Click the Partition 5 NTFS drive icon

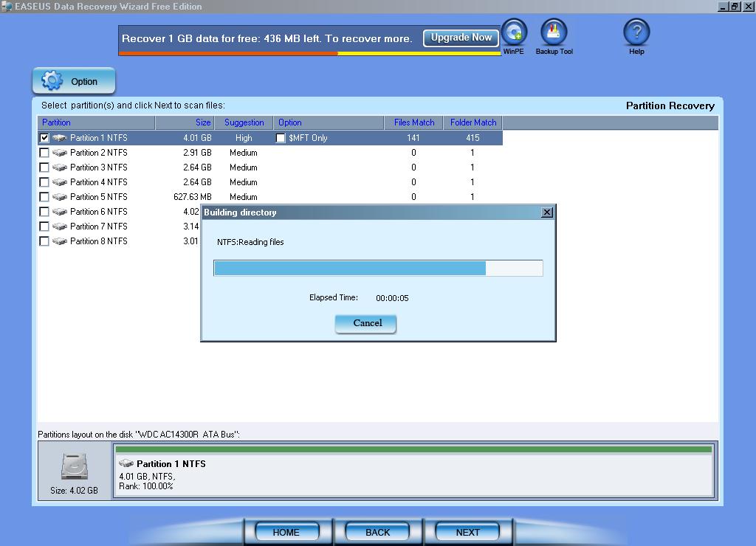point(60,196)
